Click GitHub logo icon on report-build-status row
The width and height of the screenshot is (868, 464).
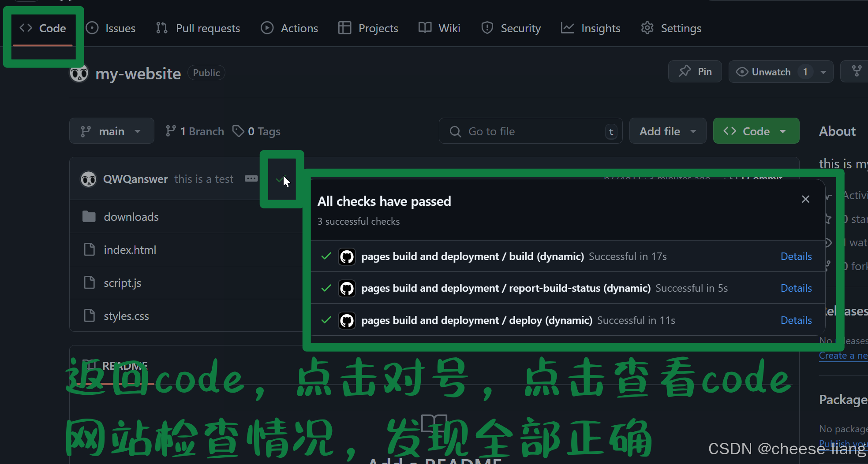[x=347, y=289]
